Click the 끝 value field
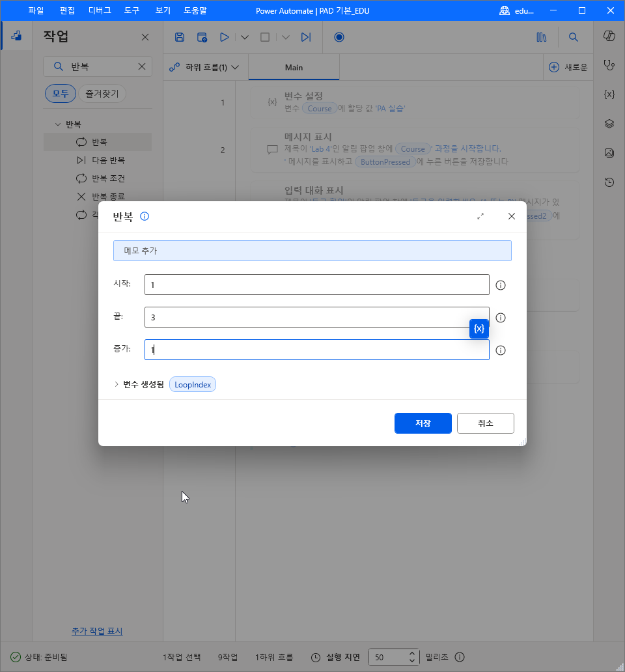 click(317, 317)
